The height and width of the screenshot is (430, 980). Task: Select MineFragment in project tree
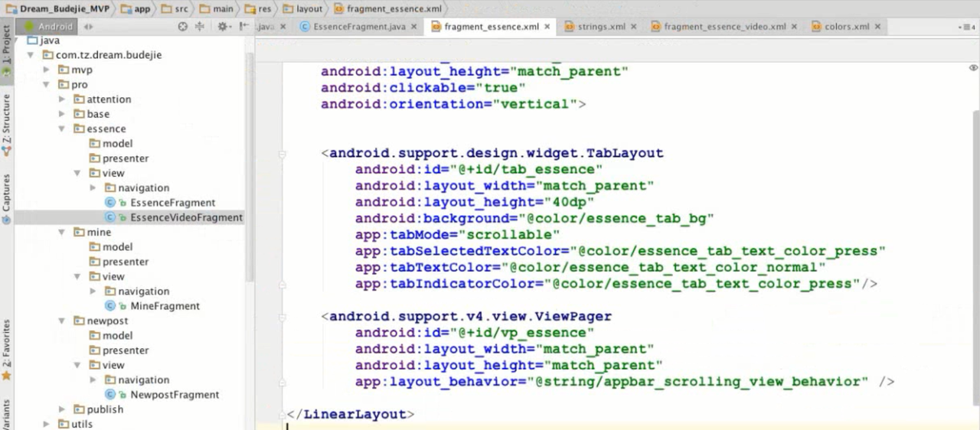tap(165, 306)
